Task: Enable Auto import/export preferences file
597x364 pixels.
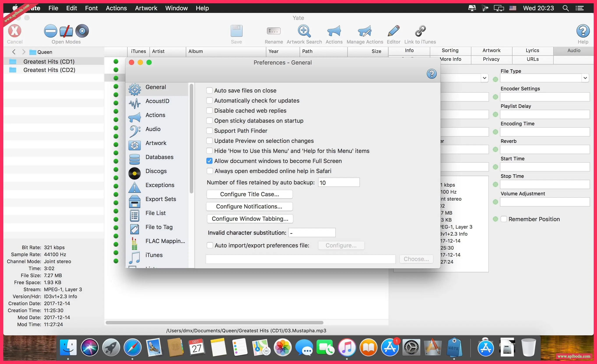Action: click(x=210, y=245)
